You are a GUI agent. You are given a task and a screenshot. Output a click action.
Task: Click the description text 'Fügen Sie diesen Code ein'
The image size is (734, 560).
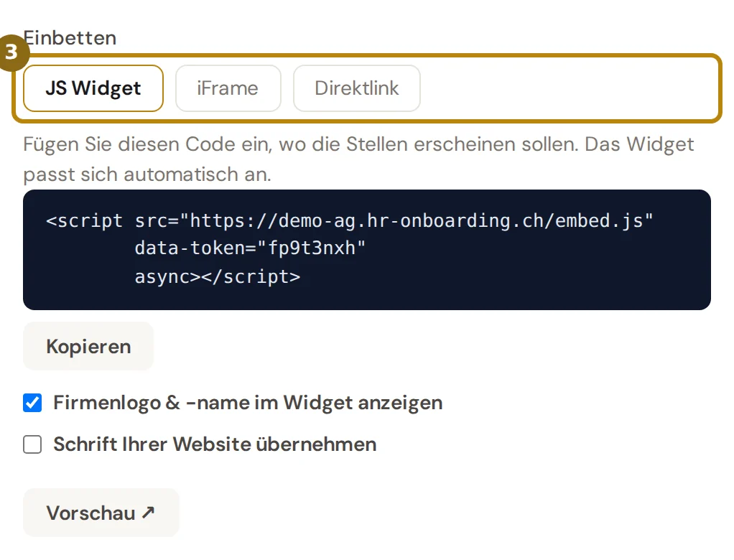148,144
